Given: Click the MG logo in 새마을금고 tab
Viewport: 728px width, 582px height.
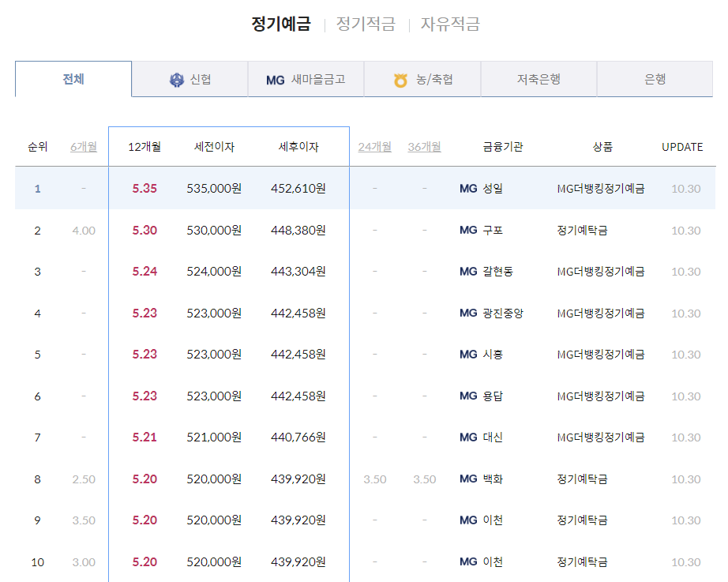Looking at the screenshot, I should pyautogui.click(x=275, y=80).
